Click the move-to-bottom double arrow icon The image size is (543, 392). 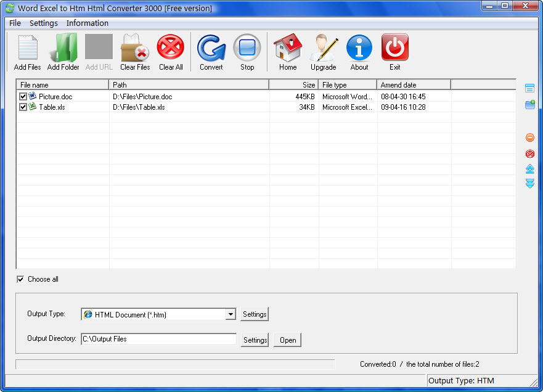529,184
